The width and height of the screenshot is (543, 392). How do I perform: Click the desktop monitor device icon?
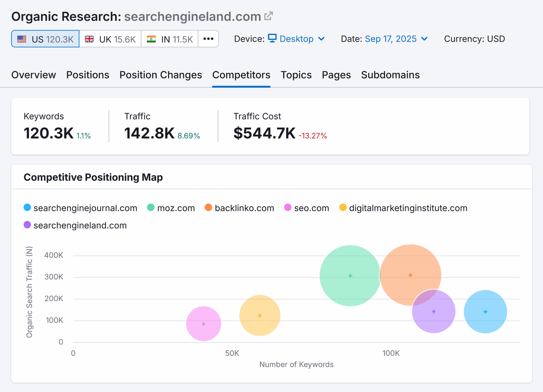click(272, 38)
